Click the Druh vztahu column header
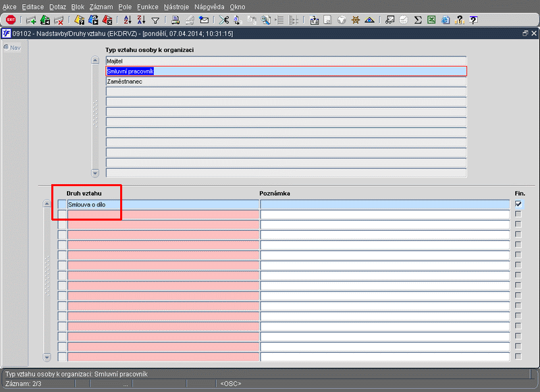 point(84,194)
